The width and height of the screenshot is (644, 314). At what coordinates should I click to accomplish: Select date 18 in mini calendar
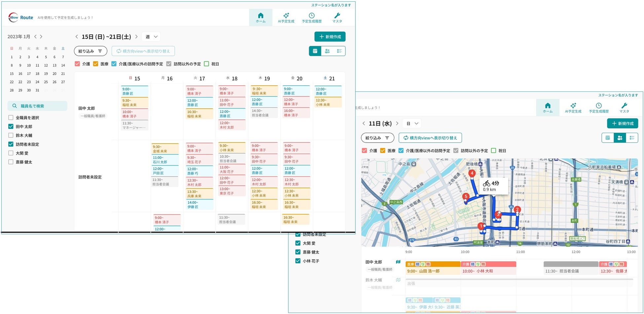(37, 74)
